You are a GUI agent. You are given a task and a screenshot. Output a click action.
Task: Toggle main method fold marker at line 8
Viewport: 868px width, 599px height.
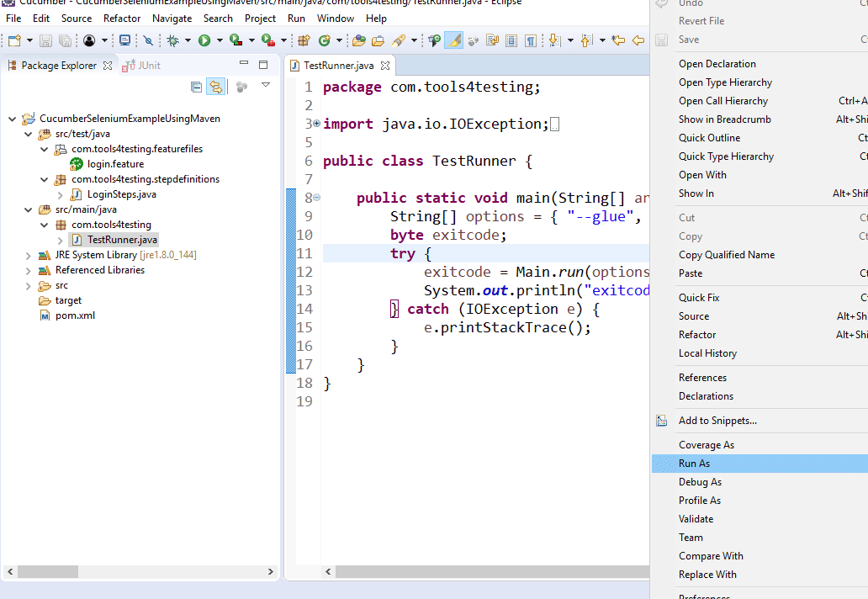(x=316, y=197)
